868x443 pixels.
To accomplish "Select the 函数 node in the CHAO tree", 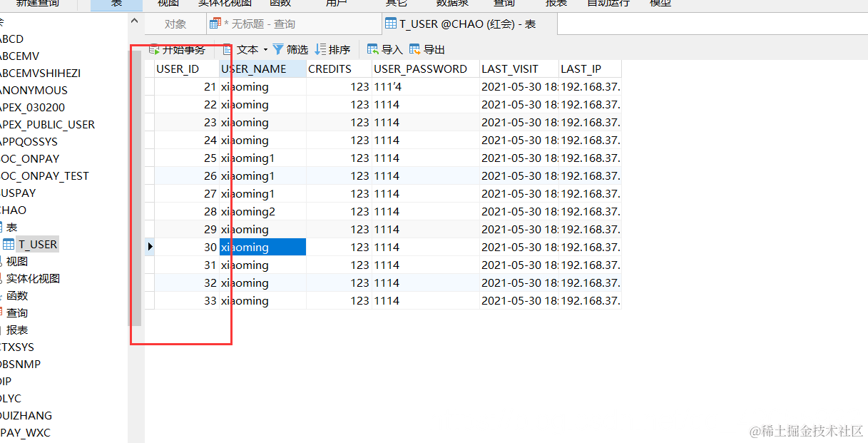I will click(x=17, y=296).
